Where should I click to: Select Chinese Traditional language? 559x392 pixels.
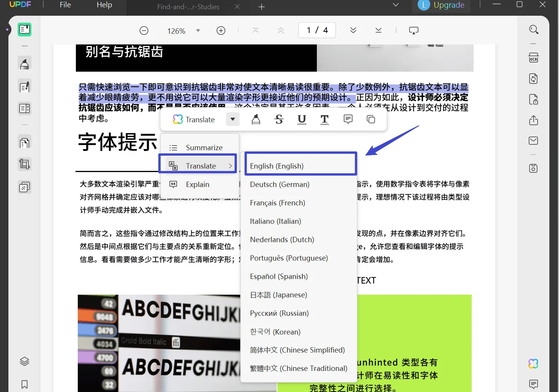click(x=299, y=368)
